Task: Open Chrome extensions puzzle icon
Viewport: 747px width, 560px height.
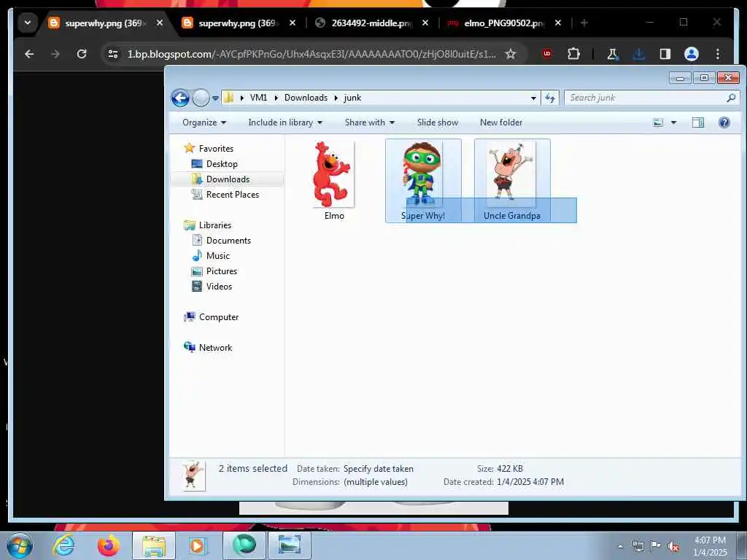Action: 573,54
